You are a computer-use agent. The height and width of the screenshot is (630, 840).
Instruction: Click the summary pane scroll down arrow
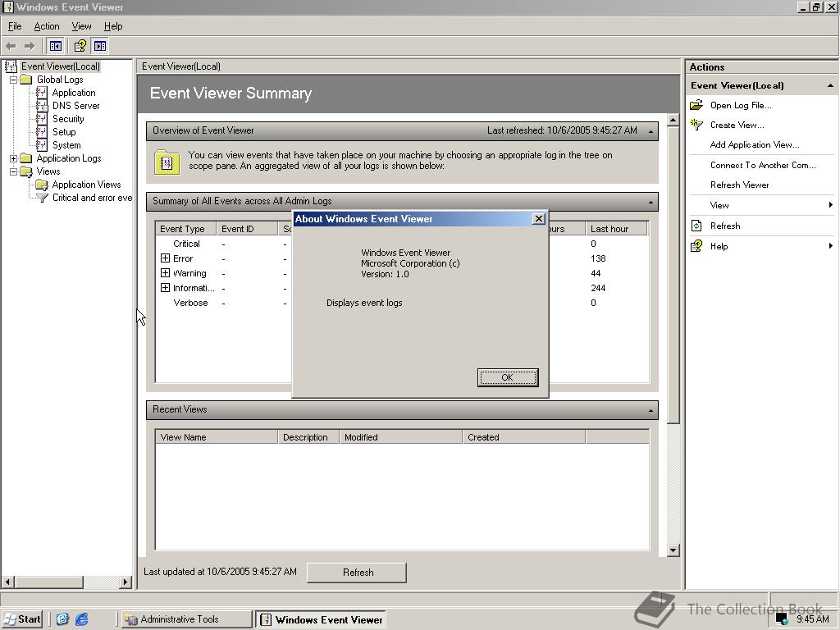coord(673,550)
